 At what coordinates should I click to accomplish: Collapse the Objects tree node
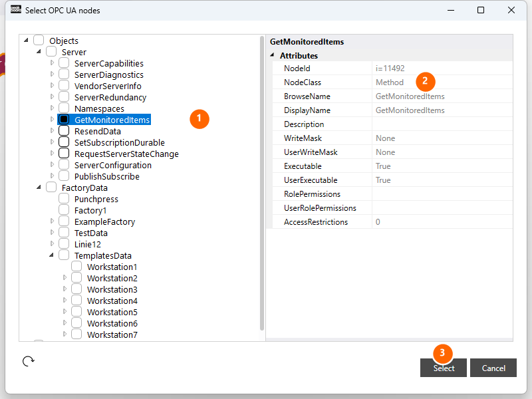[26, 41]
